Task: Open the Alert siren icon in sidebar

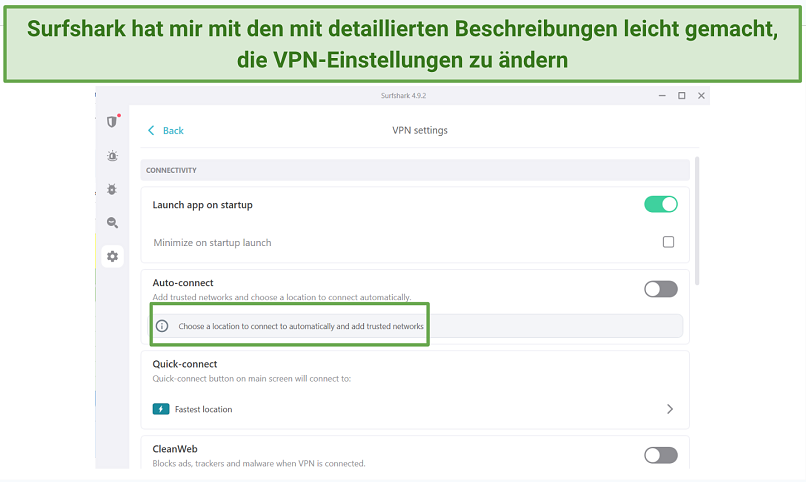Action: pos(112,156)
